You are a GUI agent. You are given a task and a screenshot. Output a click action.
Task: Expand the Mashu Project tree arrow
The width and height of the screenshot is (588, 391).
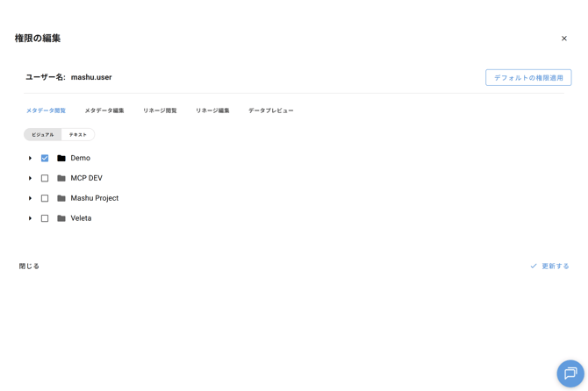[30, 199]
